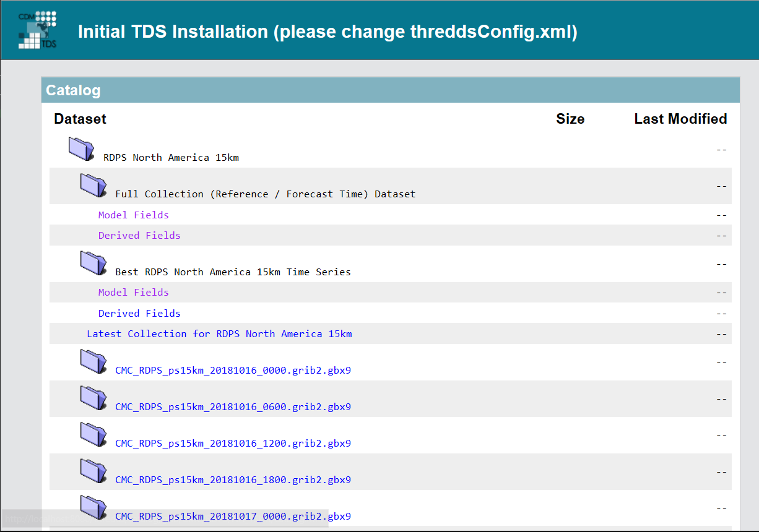Click the Initial TDS Installation header title

[327, 32]
